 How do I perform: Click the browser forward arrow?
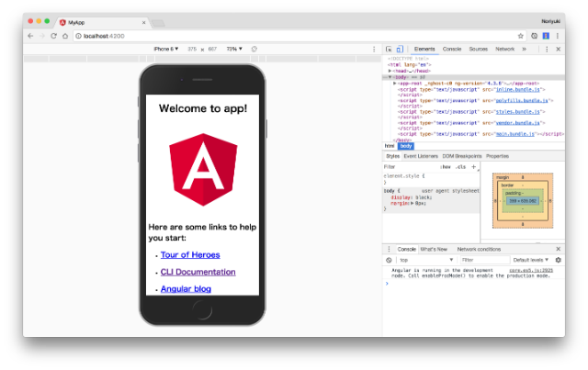42,36
